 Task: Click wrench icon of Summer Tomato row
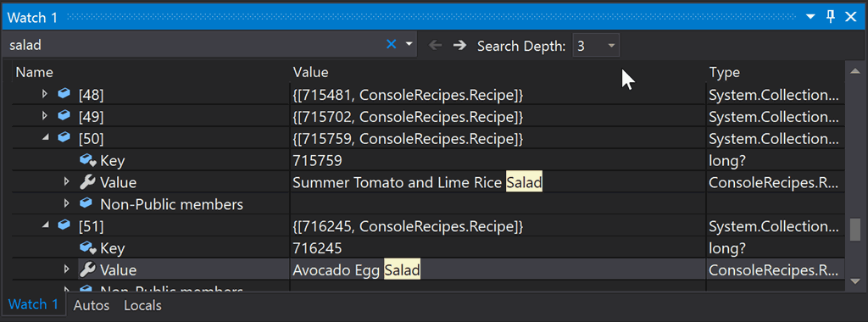point(87,182)
